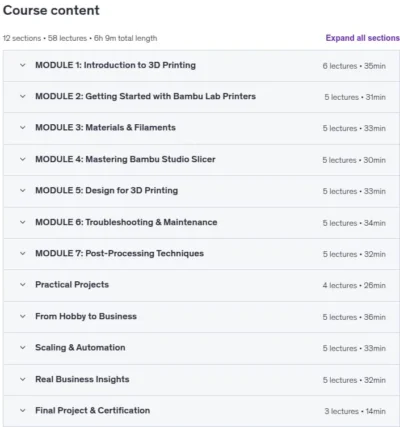Viewport: 400px width, 427px height.
Task: Expand MODULE 5 chevron icon
Action: [22, 191]
